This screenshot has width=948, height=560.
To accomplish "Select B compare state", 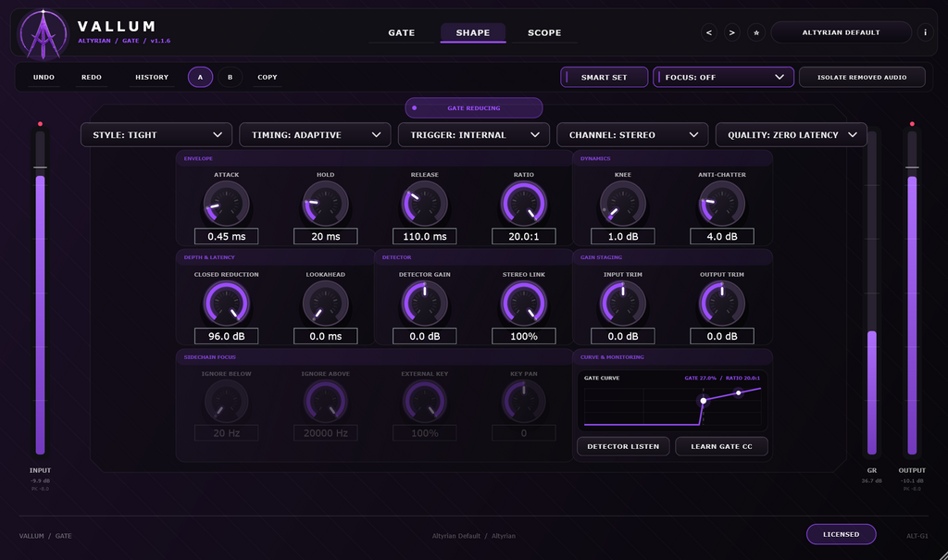I will tap(230, 78).
